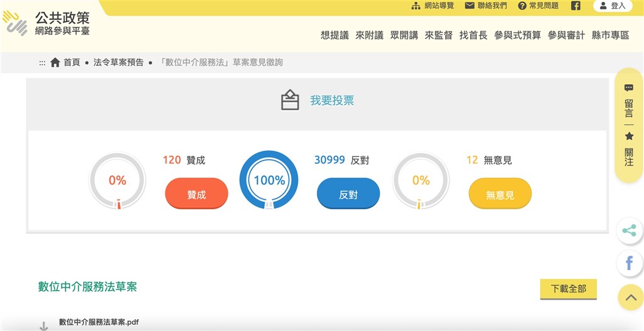644x331 pixels.
Task: Click the 0% 無意見 progress ring
Action: tap(421, 180)
